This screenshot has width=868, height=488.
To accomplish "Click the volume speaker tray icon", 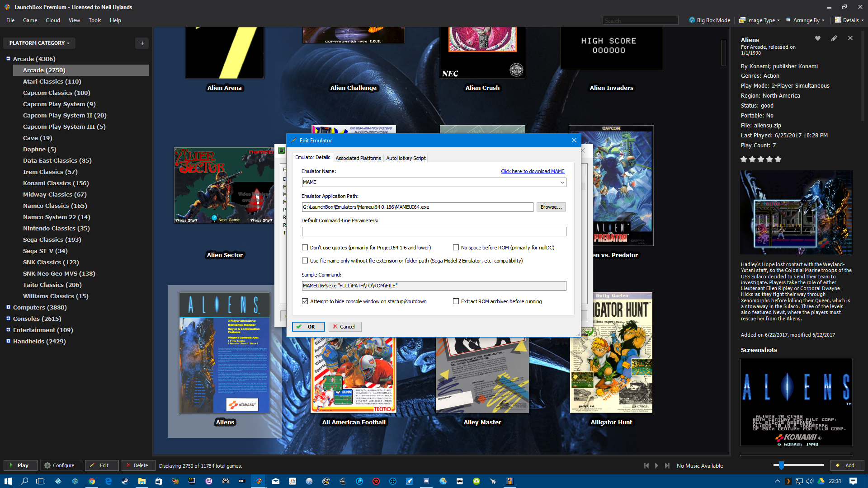I will 810,481.
